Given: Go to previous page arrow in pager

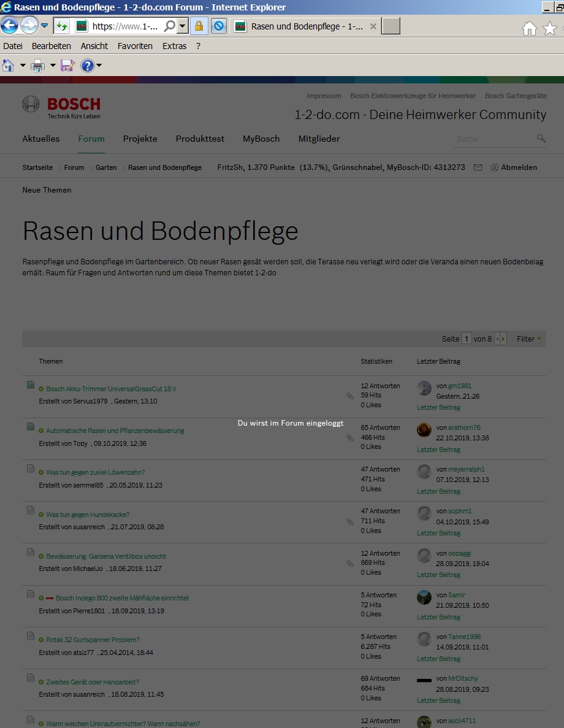Looking at the screenshot, I should [497, 339].
